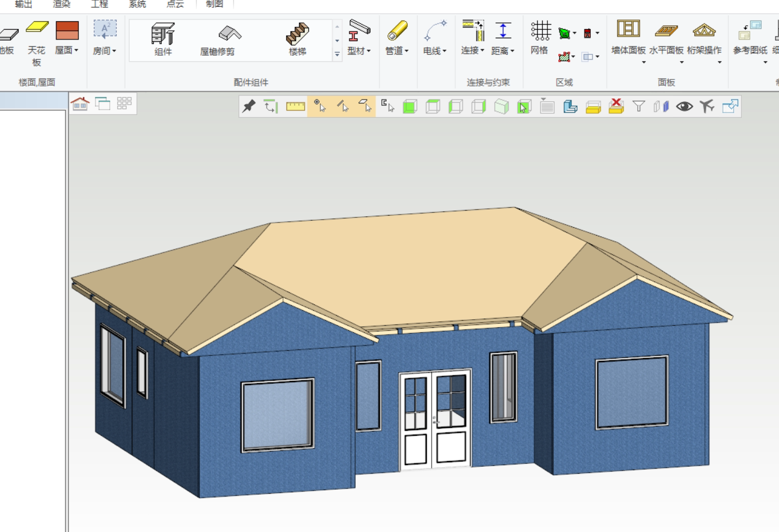
Task: Click the grid thumbnails view icon
Action: pos(124,104)
